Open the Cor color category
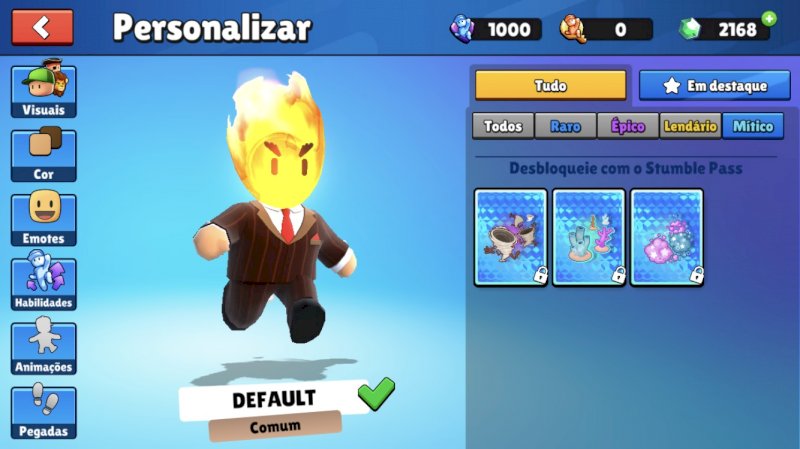The height and width of the screenshot is (449, 800). (43, 155)
